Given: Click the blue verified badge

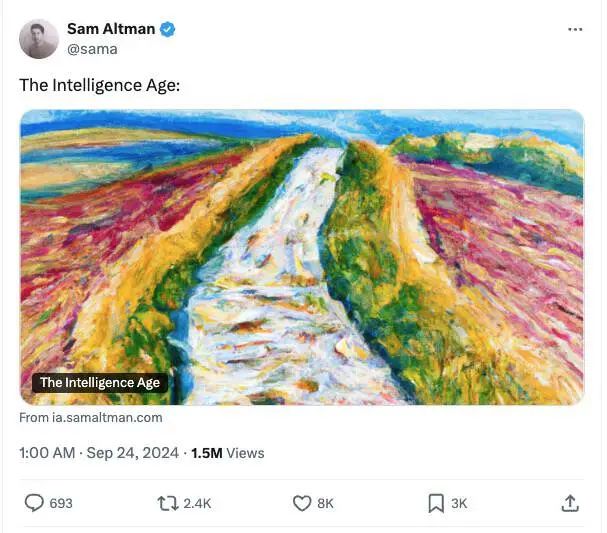Looking at the screenshot, I should point(168,29).
